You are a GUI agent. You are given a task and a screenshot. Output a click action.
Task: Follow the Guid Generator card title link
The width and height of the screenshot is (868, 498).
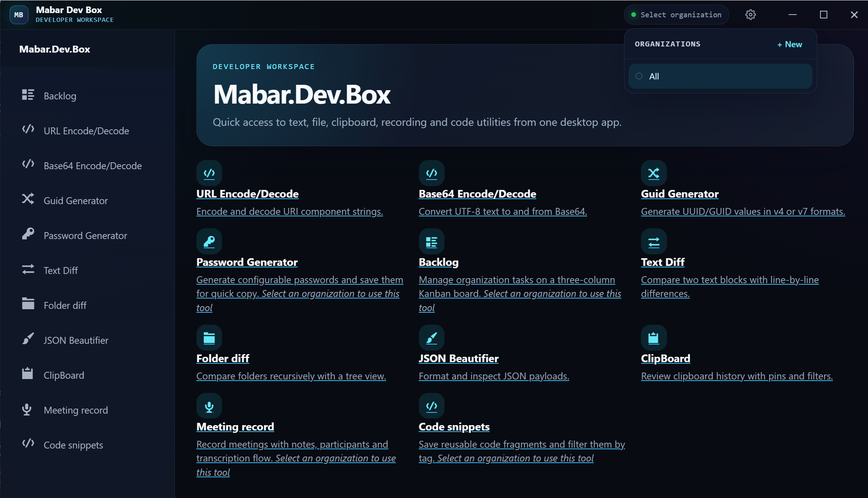[680, 194]
